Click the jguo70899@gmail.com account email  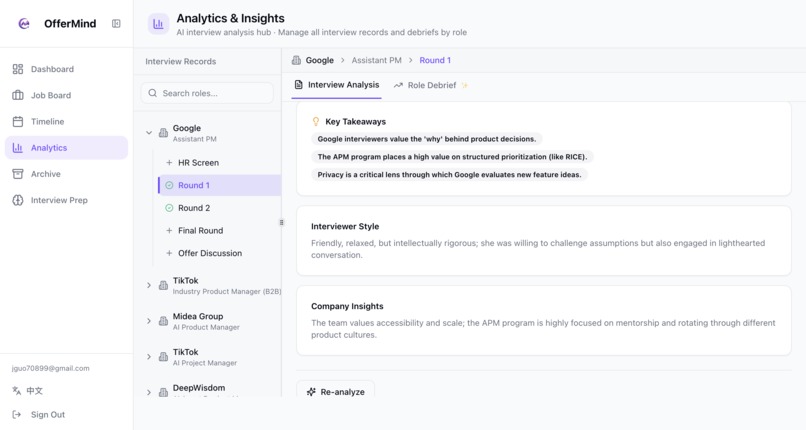50,368
